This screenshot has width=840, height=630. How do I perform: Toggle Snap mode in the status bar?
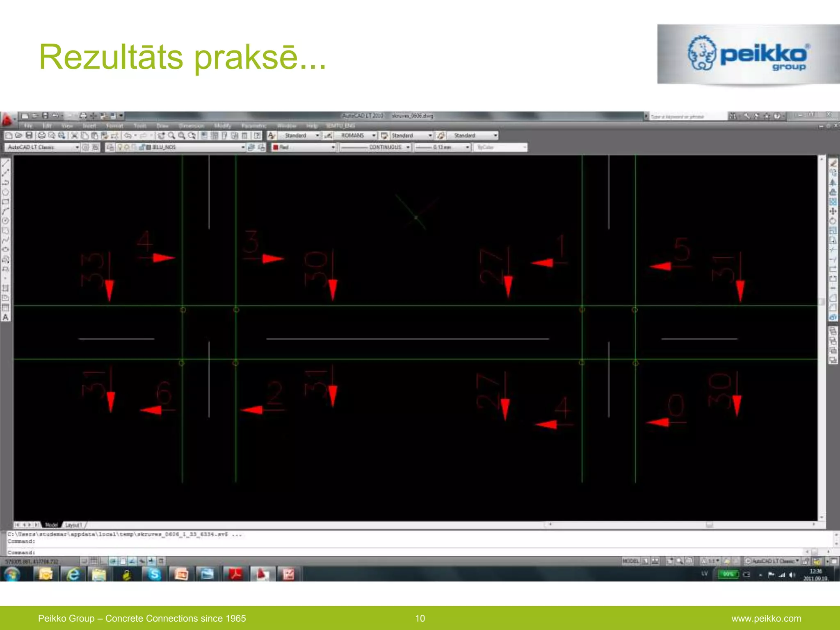tap(84, 561)
